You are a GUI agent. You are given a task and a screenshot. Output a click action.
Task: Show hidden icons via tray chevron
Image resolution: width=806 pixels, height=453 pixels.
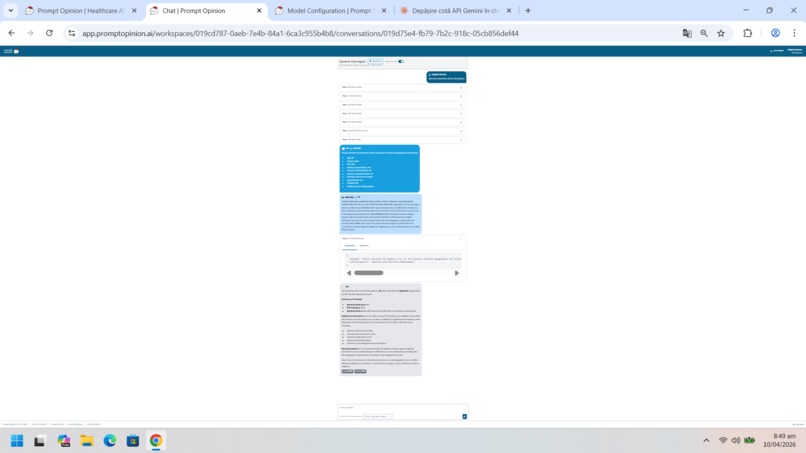706,440
